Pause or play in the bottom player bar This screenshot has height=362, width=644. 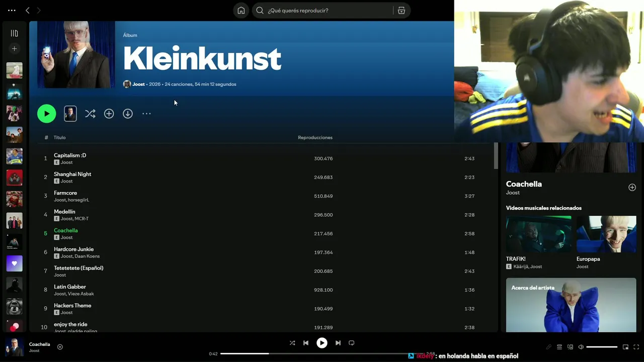[322, 343]
